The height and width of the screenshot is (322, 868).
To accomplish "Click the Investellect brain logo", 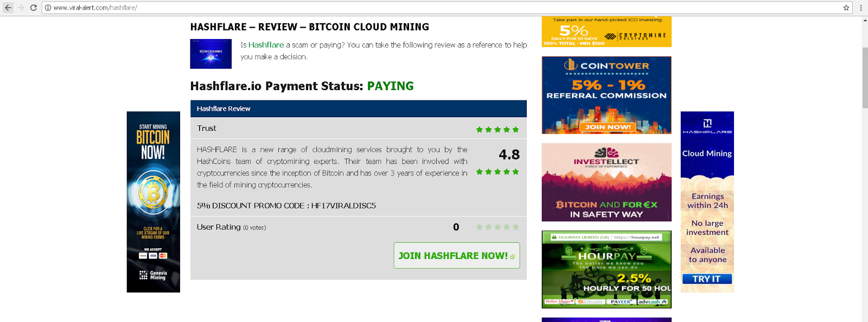I will point(607,152).
